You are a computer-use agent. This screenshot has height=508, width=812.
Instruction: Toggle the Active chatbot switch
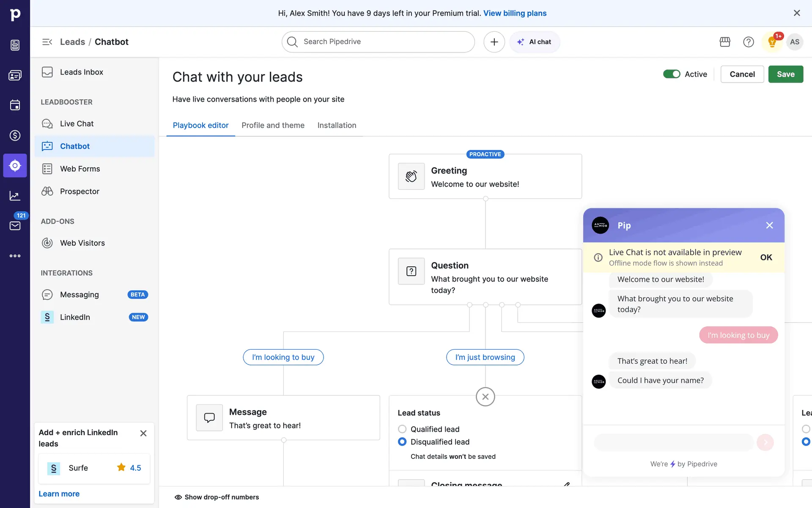point(671,74)
